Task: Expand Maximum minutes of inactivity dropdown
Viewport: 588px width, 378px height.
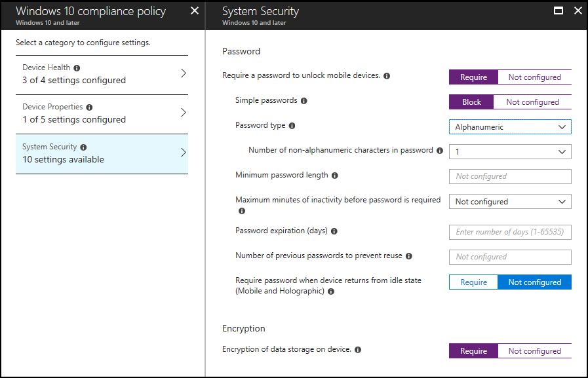Action: 509,202
